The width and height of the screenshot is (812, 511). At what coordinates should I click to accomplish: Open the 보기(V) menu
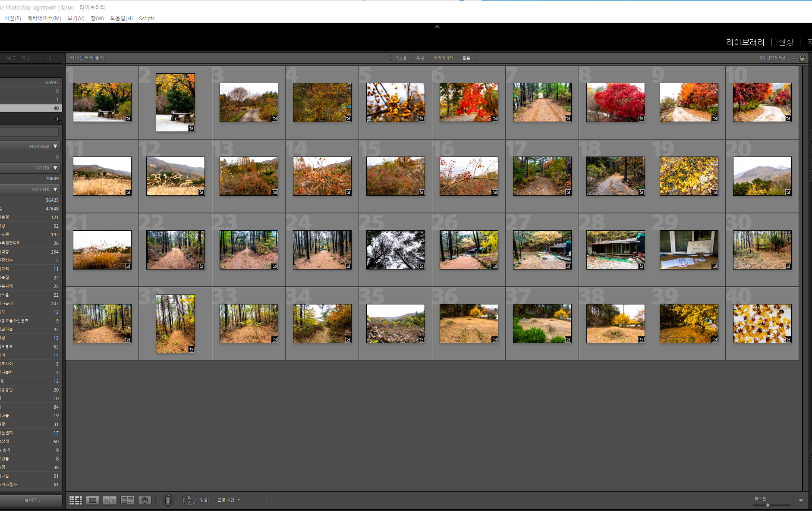[x=76, y=18]
